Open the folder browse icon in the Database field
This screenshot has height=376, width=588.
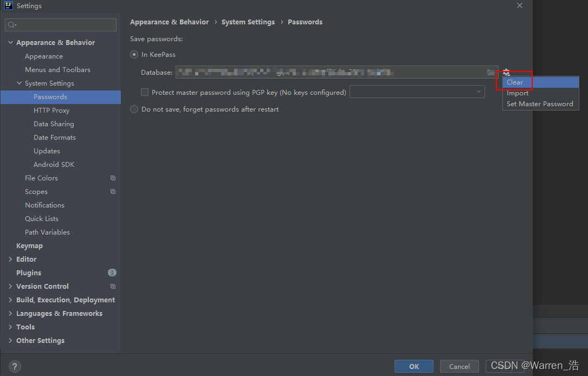coord(490,72)
